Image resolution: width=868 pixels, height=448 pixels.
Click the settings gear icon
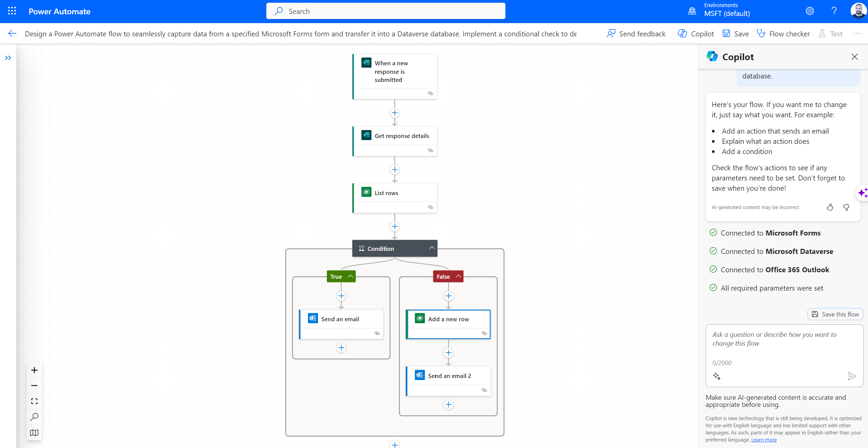point(810,11)
